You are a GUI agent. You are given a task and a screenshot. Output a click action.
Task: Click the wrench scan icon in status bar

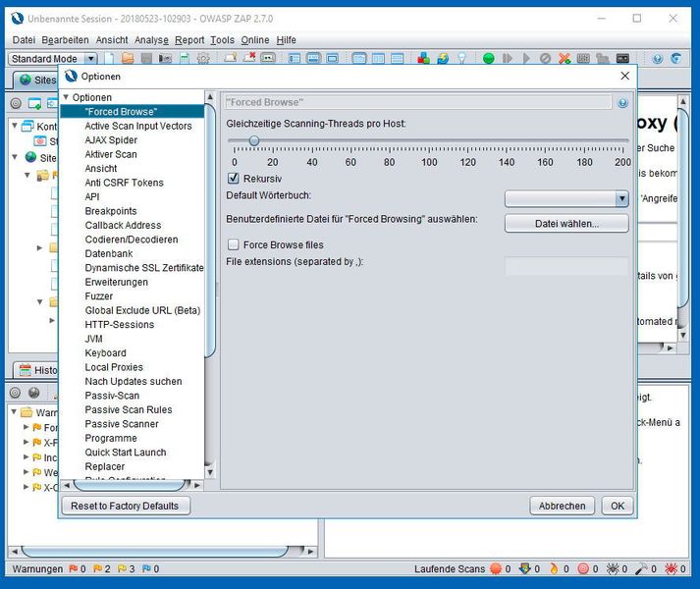[641, 568]
